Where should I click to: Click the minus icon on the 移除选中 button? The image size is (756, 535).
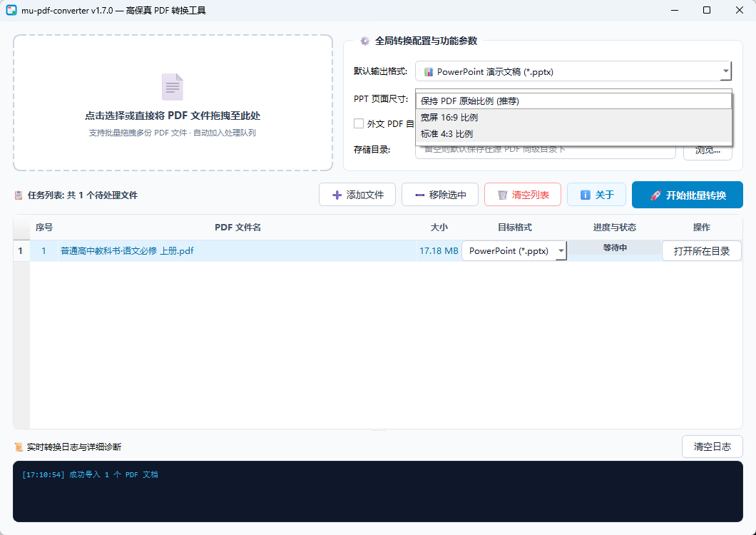point(420,195)
